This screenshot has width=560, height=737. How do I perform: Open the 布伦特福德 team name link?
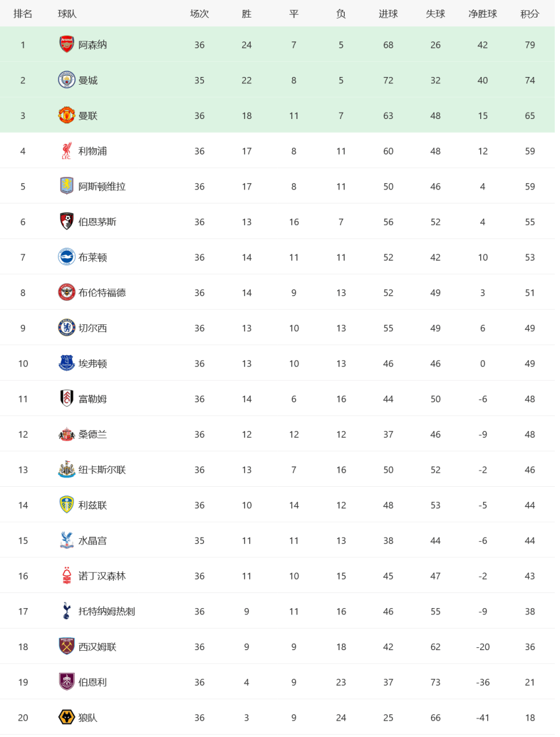pyautogui.click(x=102, y=293)
